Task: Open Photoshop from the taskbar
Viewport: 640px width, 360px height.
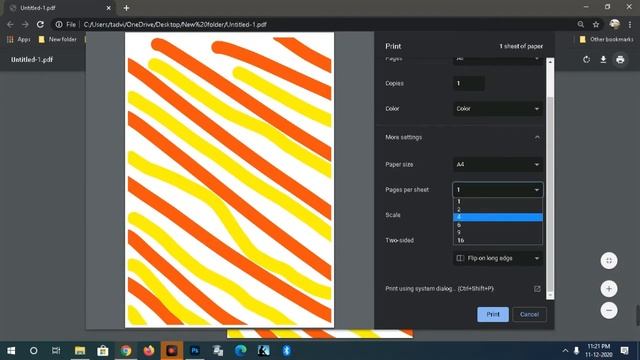Action: [x=195, y=351]
